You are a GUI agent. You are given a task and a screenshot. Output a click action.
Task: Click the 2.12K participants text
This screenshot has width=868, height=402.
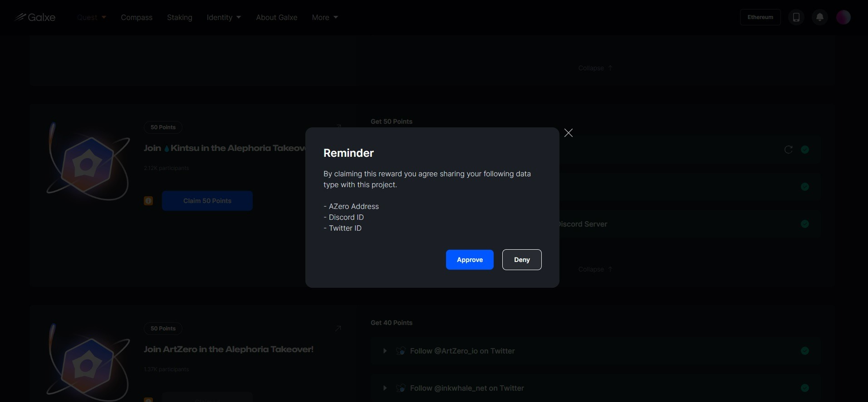pos(167,168)
